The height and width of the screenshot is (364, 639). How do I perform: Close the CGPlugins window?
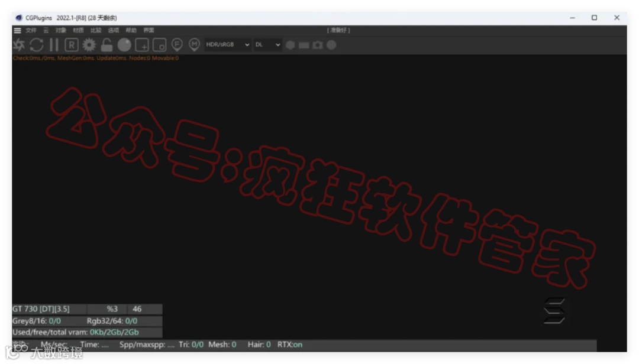pyautogui.click(x=617, y=18)
